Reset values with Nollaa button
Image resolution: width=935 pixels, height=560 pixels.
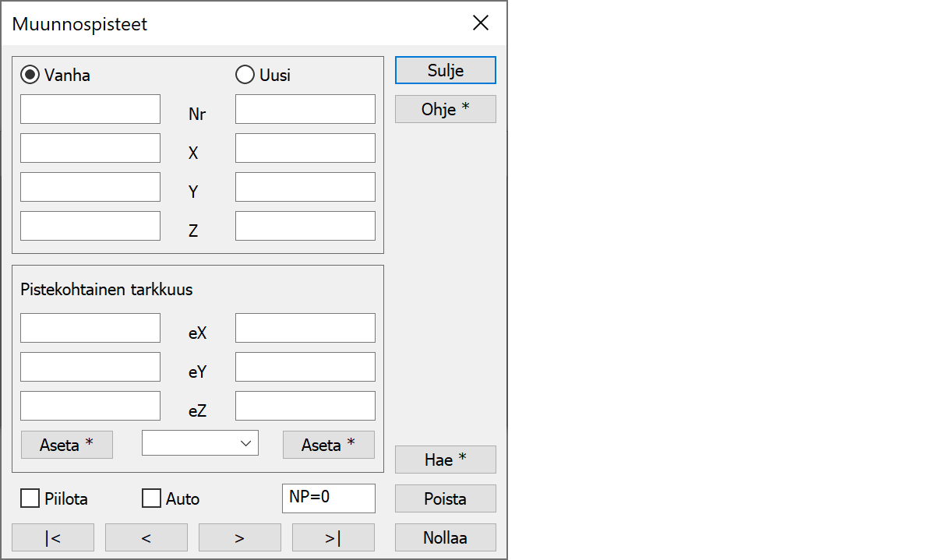(446, 537)
